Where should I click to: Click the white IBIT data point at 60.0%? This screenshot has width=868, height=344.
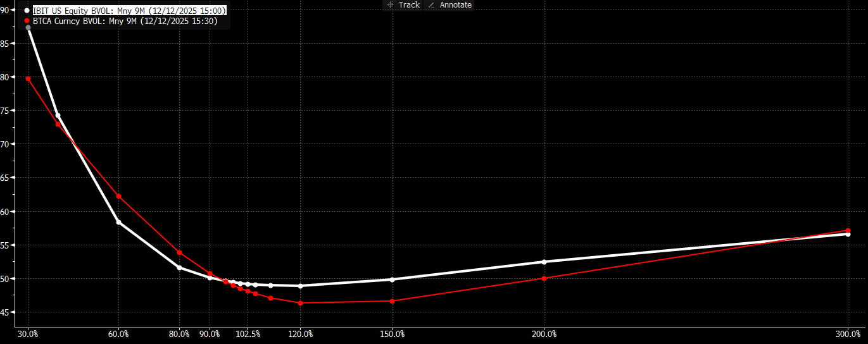coord(118,222)
